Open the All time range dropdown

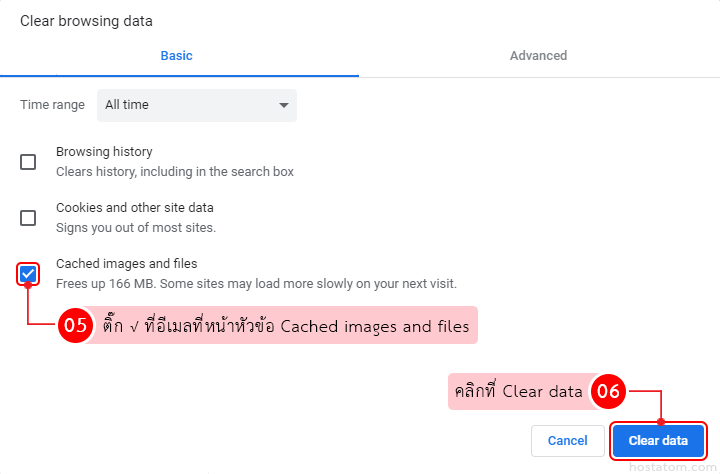coord(196,105)
